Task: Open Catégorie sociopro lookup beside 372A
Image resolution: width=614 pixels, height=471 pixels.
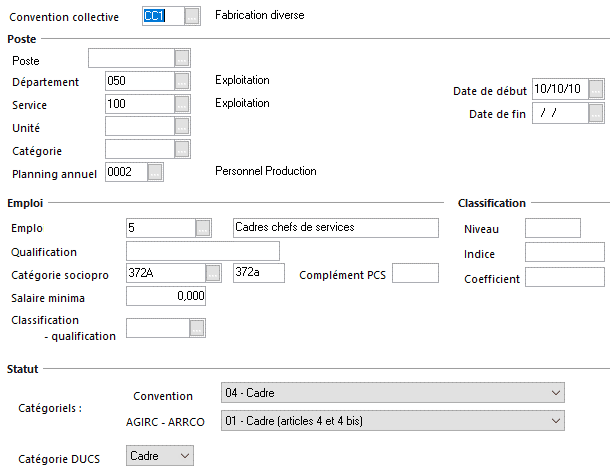Action: (213, 273)
